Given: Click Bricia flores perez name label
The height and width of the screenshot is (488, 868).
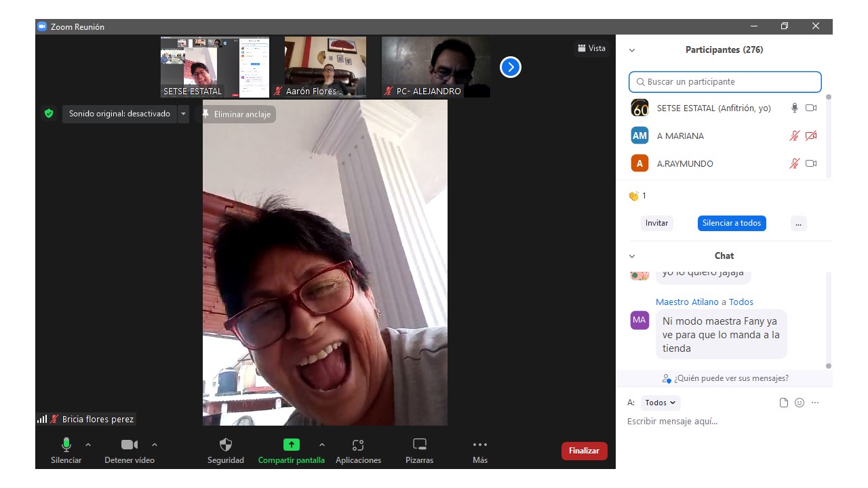Looking at the screenshot, I should point(98,420).
